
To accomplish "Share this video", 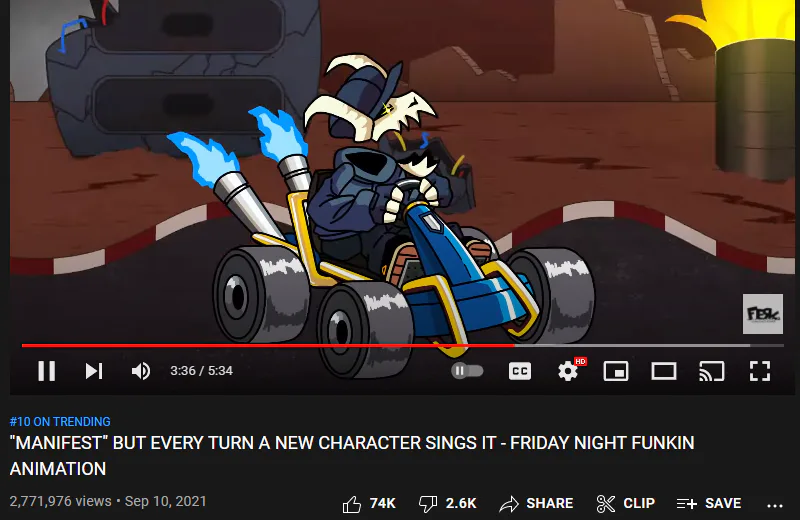I will [x=536, y=503].
